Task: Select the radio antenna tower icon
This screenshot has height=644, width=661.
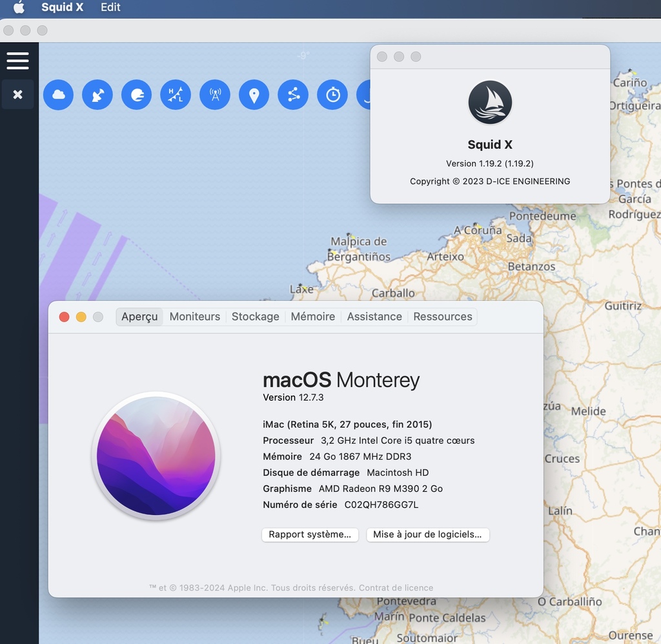Action: click(215, 95)
